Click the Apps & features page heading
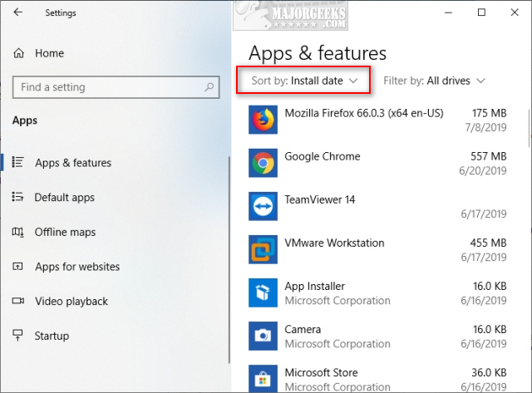Image resolution: width=532 pixels, height=393 pixels. (318, 53)
